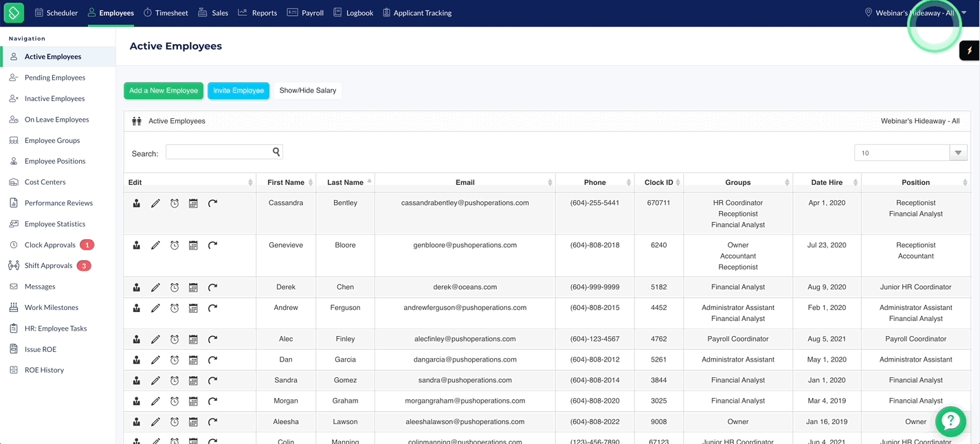This screenshot has width=980, height=444.
Task: Click the profile icon in Genevieve Bloore's row
Action: 137,245
